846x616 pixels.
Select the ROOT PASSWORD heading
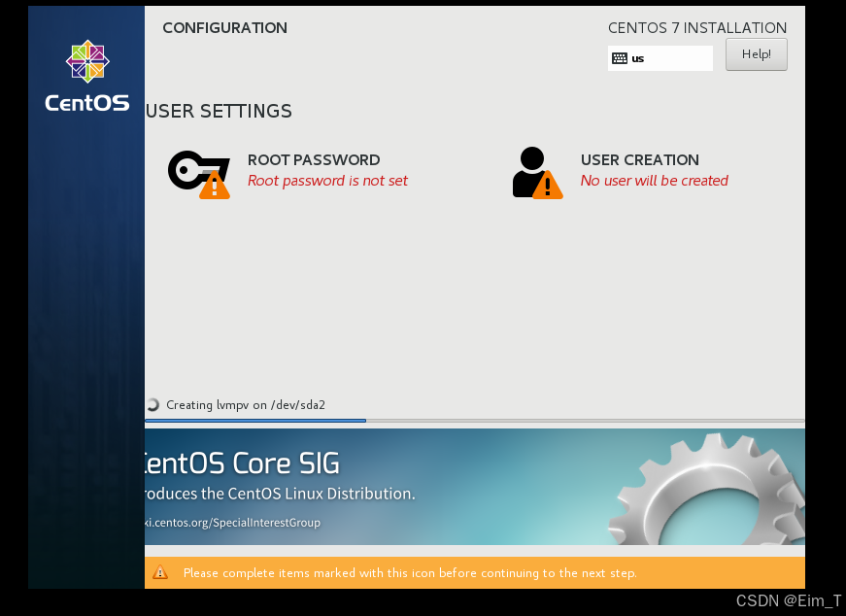(x=314, y=159)
